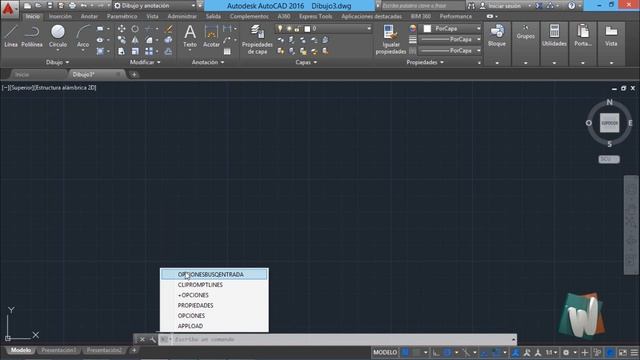Click the search keyword input field
This screenshot has height=360, width=640.
click(x=423, y=6)
